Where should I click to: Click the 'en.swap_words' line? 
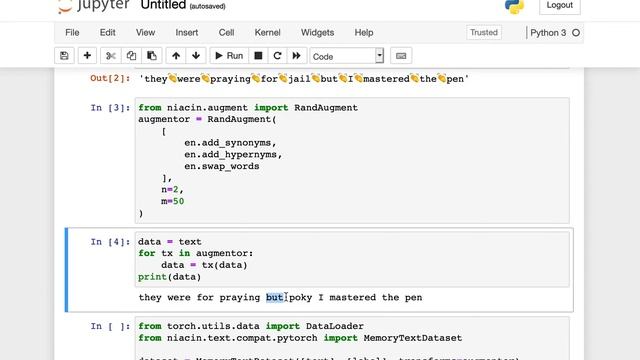(222, 167)
